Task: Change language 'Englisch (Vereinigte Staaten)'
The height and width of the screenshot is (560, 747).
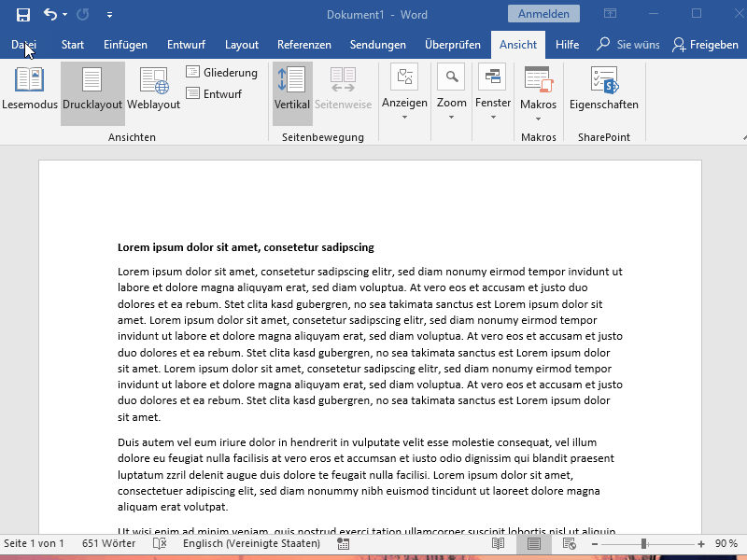Action: tap(251, 543)
